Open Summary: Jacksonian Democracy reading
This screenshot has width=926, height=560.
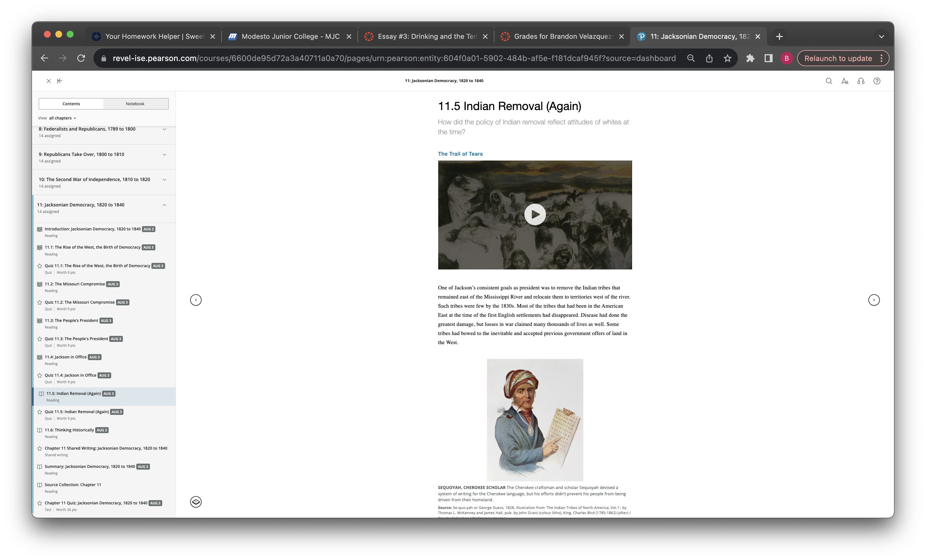click(x=90, y=467)
